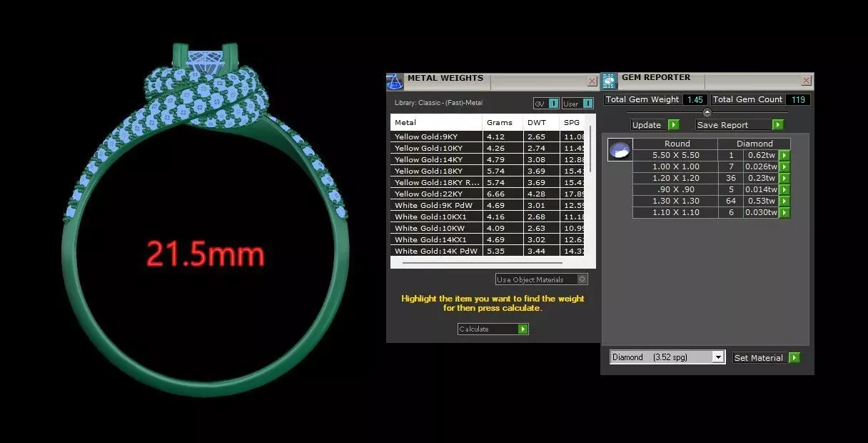Select the White Gold:9K PdW row
Viewport: 868px width, 443px height.
487,205
